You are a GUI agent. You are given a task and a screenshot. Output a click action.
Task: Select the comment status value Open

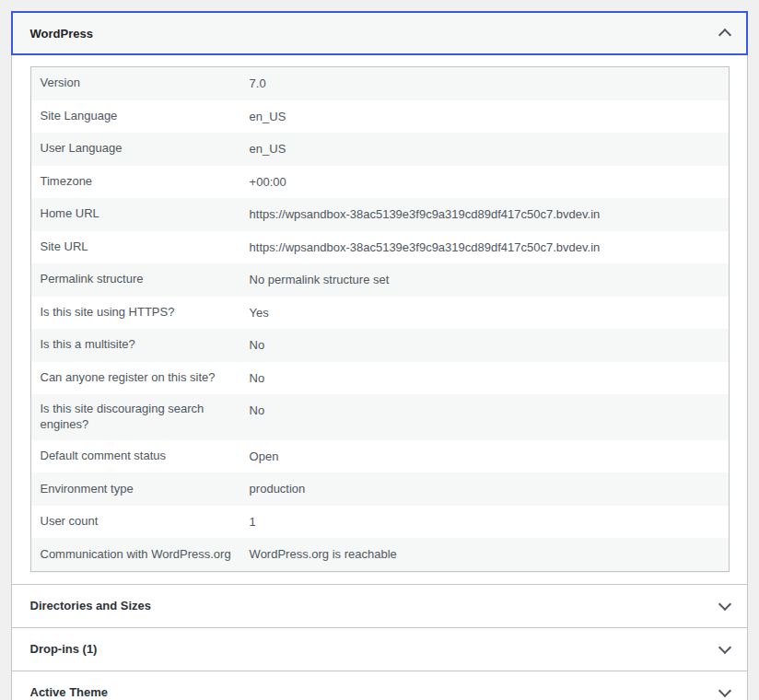(x=263, y=457)
